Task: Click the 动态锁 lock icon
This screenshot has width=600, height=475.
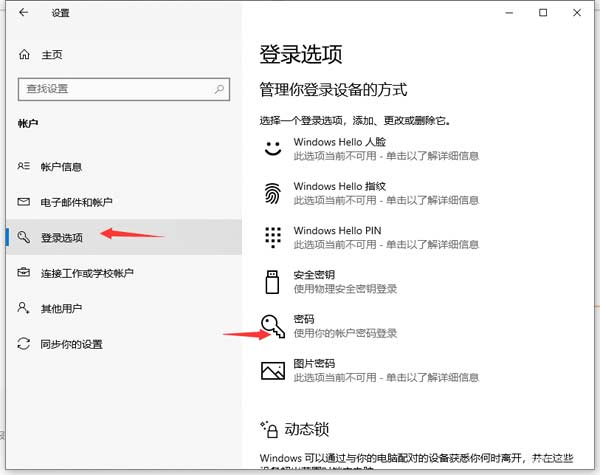Action: click(269, 429)
